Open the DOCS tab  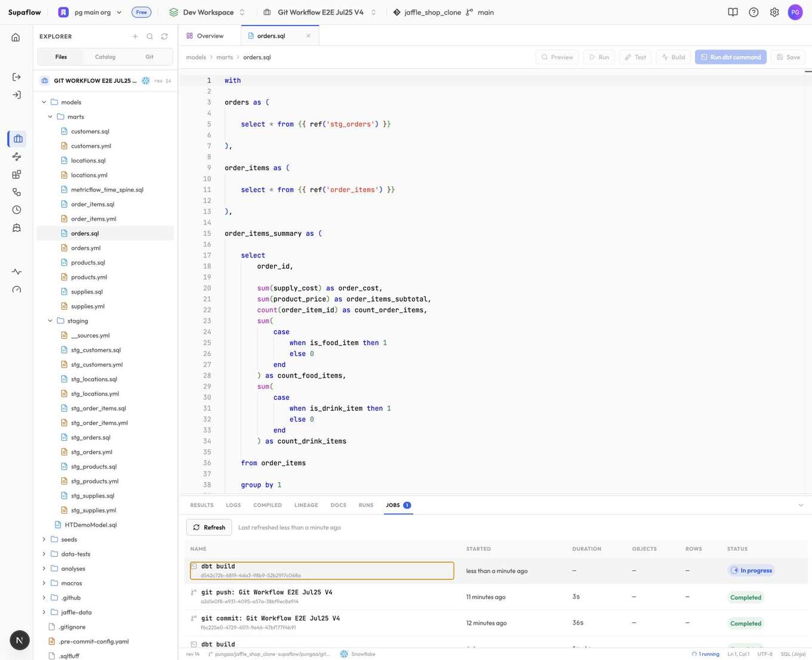click(x=339, y=505)
